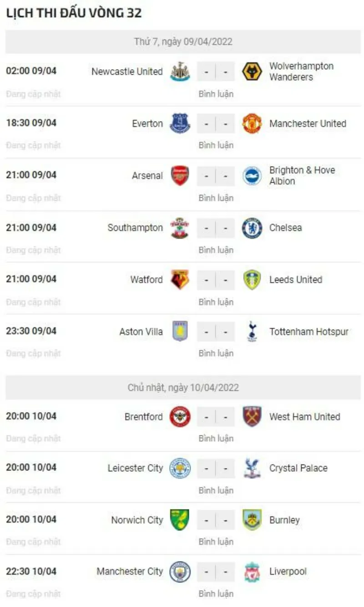This screenshot has height=607, width=364.
Task: Click the Crystal Palace team name
Action: click(298, 468)
